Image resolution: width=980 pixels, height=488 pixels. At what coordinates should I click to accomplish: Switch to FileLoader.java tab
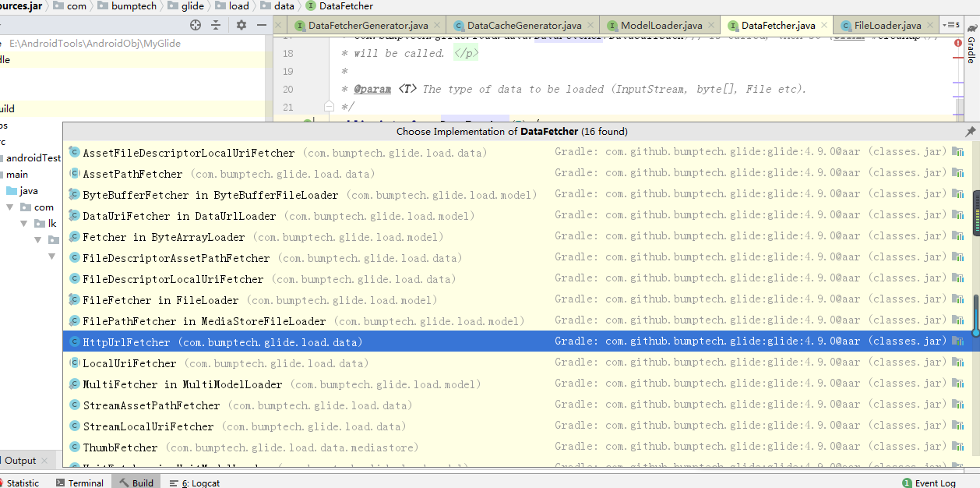click(x=887, y=26)
